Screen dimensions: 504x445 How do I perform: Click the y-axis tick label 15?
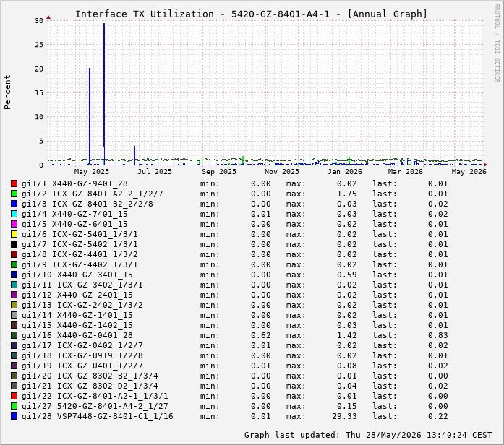39,92
